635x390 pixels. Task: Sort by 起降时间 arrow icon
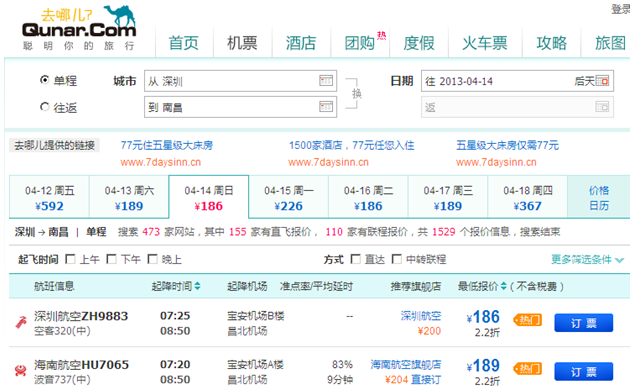[197, 286]
